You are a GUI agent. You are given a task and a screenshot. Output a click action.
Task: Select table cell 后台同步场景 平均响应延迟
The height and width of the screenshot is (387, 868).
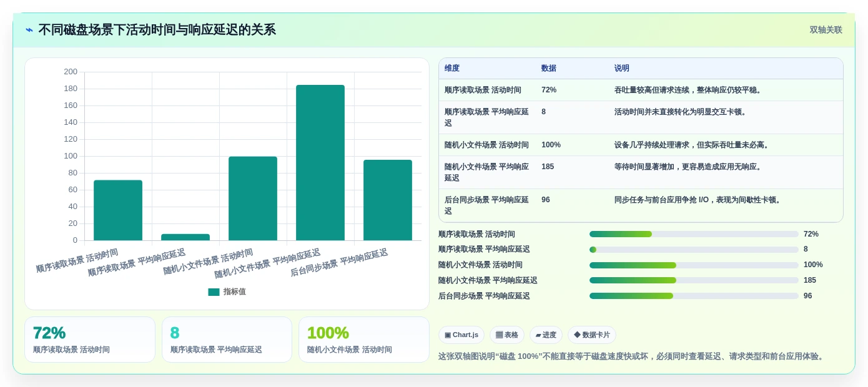(x=487, y=206)
